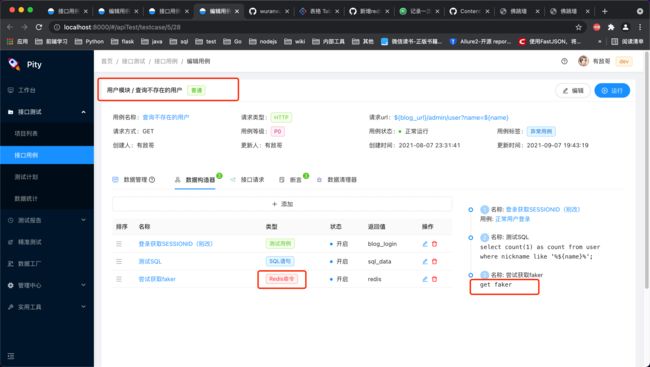Viewport: 650px width, 367px height.
Task: Show more bookmarks with the overflow chevron
Action: pos(599,41)
